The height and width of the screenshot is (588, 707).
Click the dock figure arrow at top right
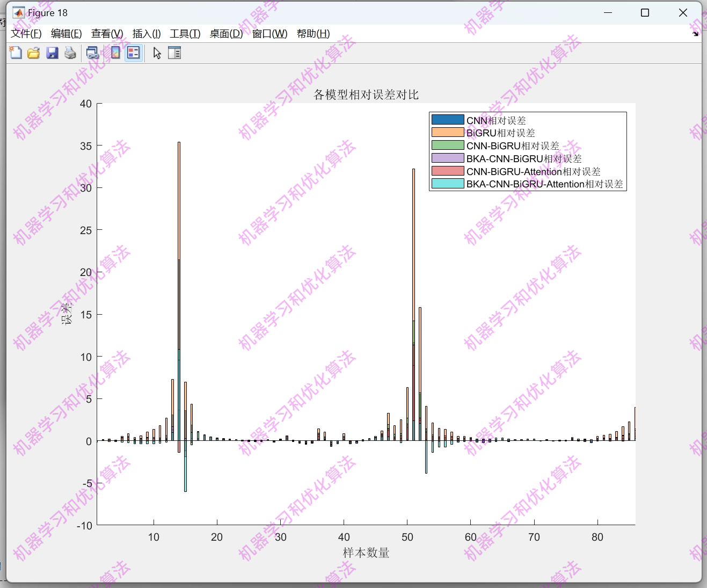(696, 34)
